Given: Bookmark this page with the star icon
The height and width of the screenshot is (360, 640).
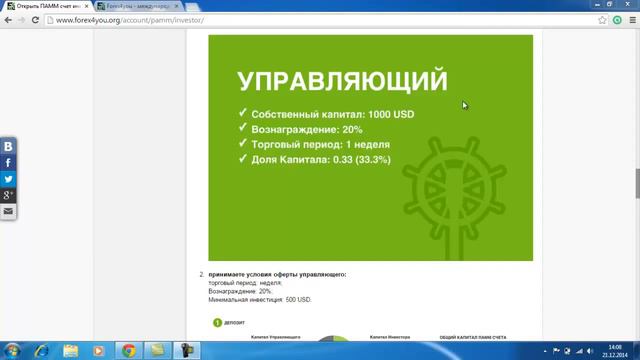Looking at the screenshot, I should pos(602,20).
